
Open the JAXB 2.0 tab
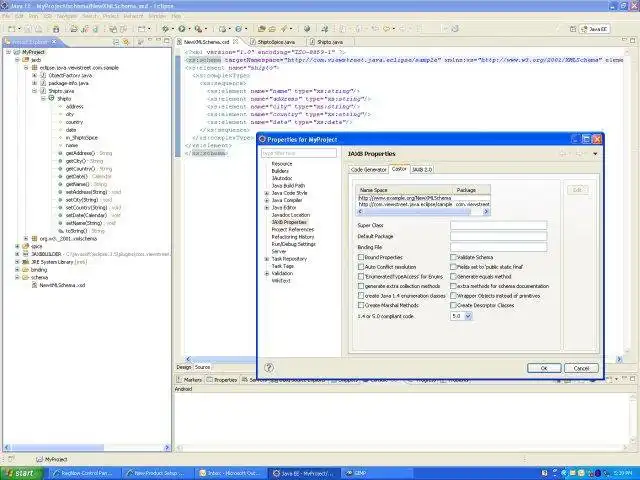tap(423, 169)
